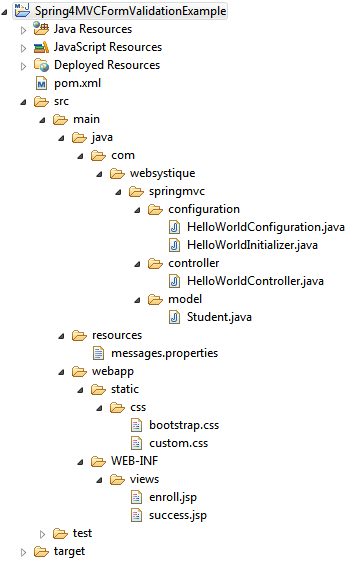Click the Deployed Resources icon
This screenshot has height=561, width=364.
point(41,65)
